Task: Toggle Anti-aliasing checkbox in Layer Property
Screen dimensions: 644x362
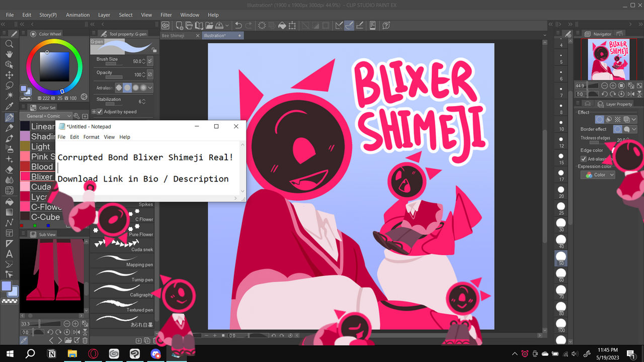Action: [x=584, y=159]
